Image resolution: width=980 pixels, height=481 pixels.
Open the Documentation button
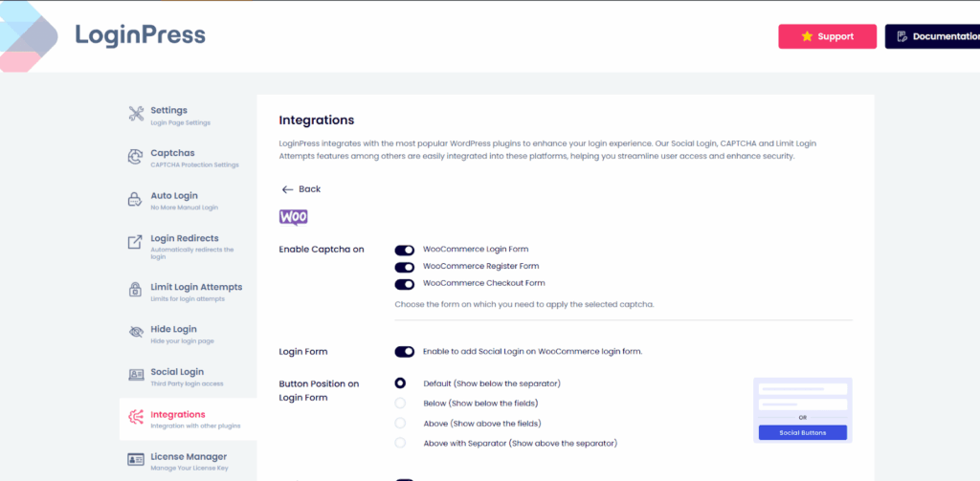932,36
